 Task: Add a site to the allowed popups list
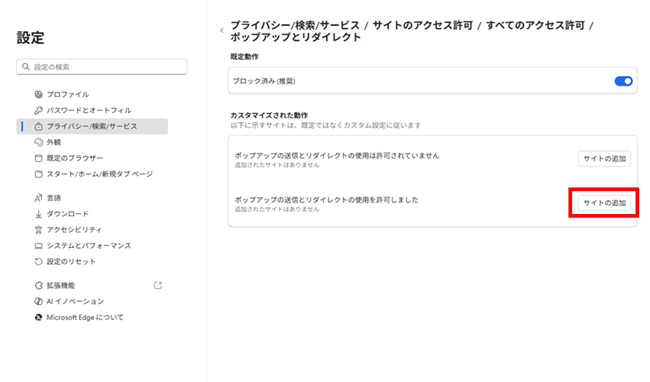tap(604, 203)
